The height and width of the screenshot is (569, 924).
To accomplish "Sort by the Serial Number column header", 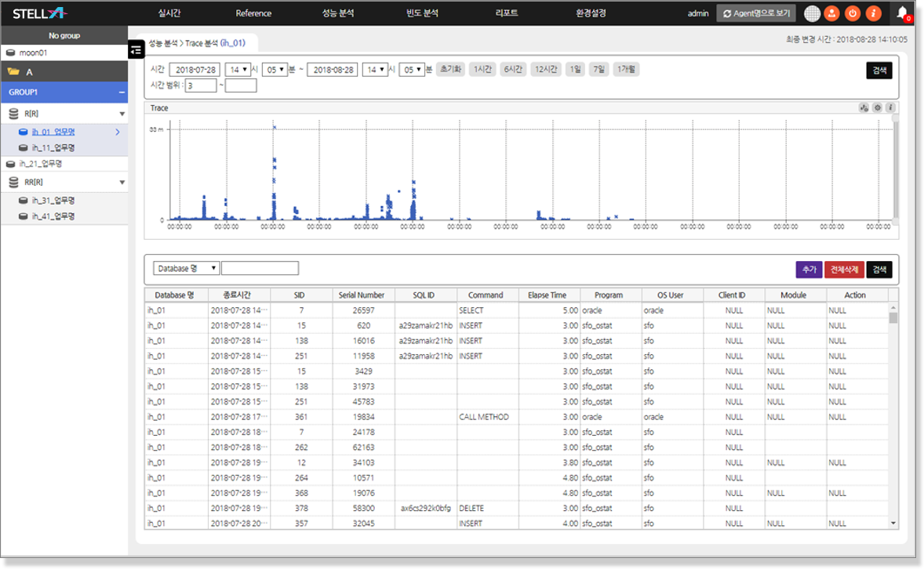I will [362, 295].
